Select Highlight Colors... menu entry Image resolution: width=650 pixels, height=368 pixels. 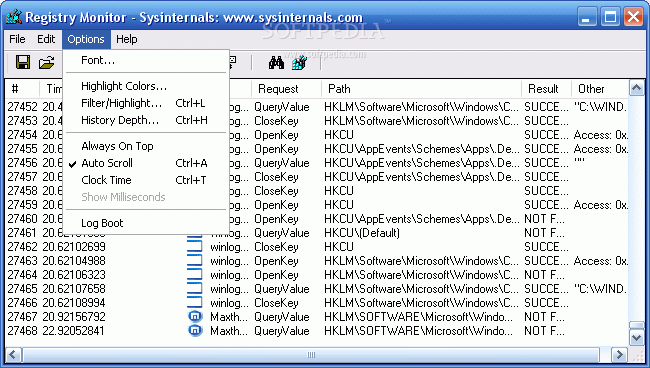[x=146, y=86]
